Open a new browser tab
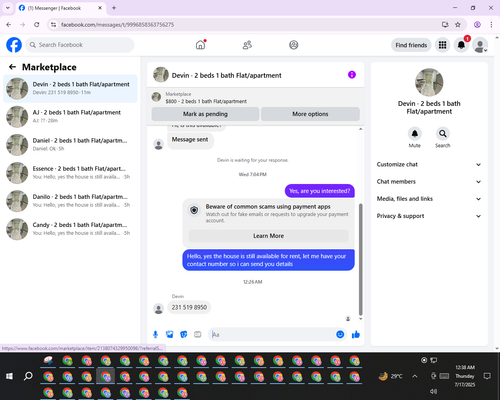This screenshot has width=500, height=400. tap(114, 8)
